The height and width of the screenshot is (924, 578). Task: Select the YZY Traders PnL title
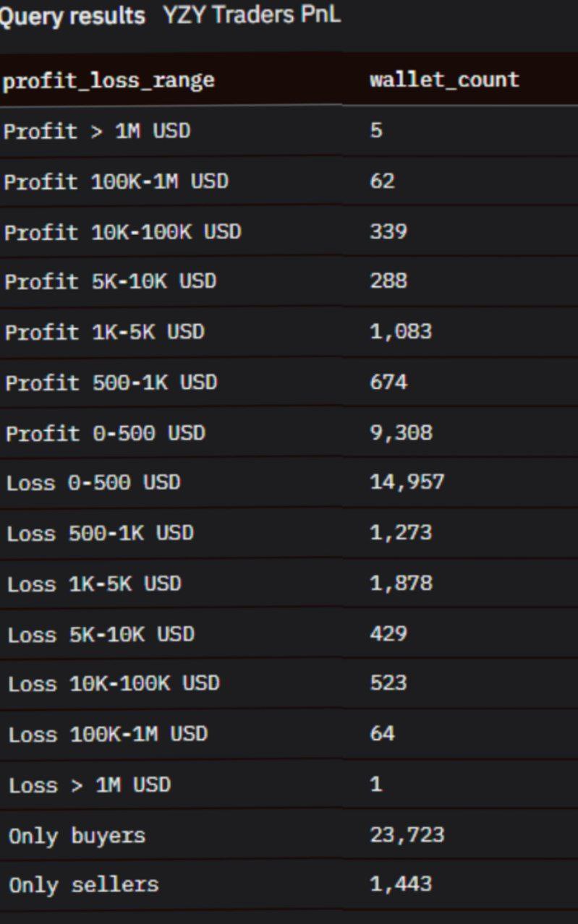pos(251,16)
